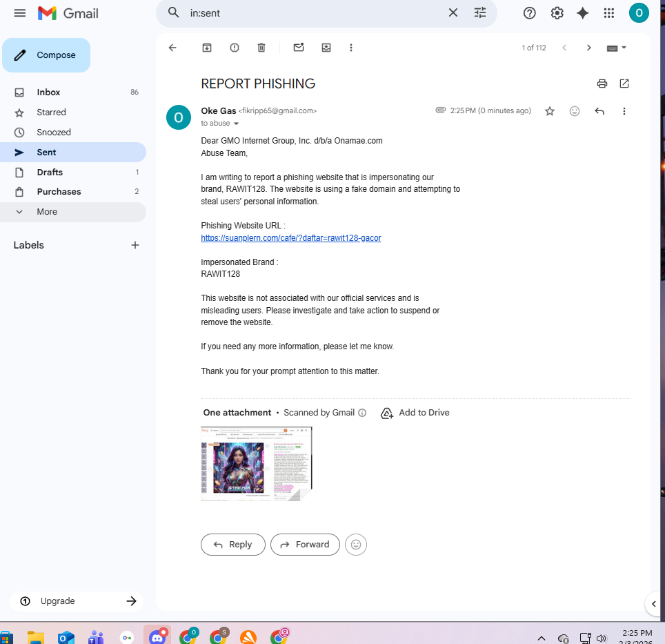
Task: Click the Forward button
Action: (305, 545)
